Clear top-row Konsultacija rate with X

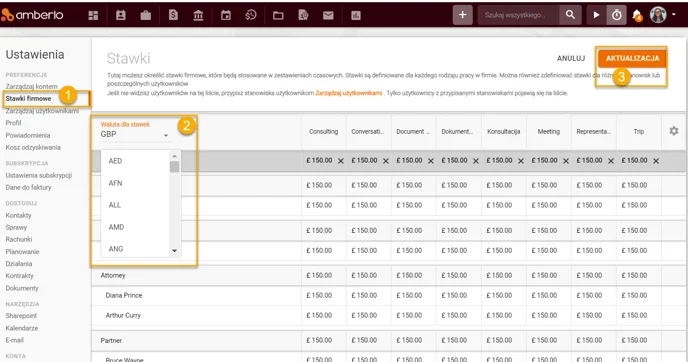click(521, 161)
